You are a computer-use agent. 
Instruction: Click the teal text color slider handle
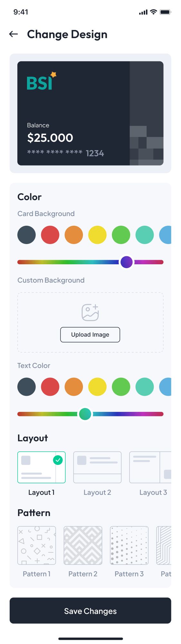tap(85, 414)
